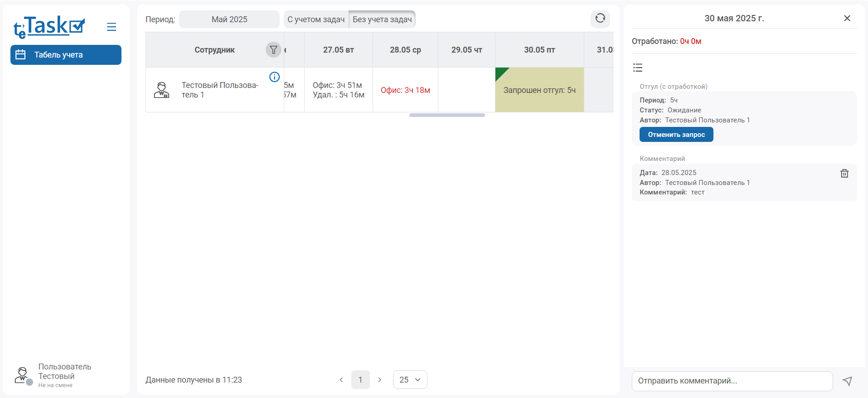The image size is (868, 398).
Task: Open the page size dropdown showing 25
Action: (x=410, y=380)
